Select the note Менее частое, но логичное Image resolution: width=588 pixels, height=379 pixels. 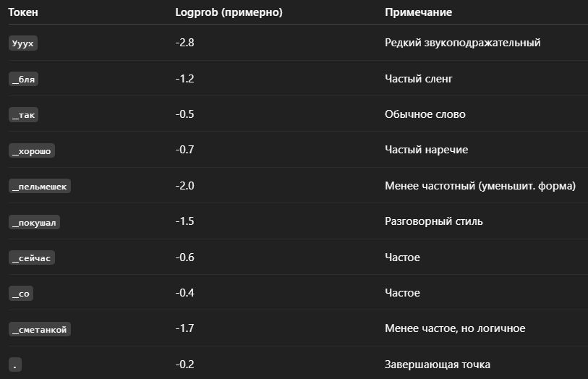point(455,328)
